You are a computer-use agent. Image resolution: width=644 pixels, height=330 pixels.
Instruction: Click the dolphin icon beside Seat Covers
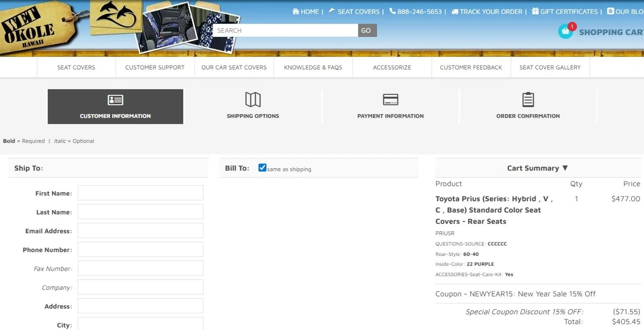(332, 11)
